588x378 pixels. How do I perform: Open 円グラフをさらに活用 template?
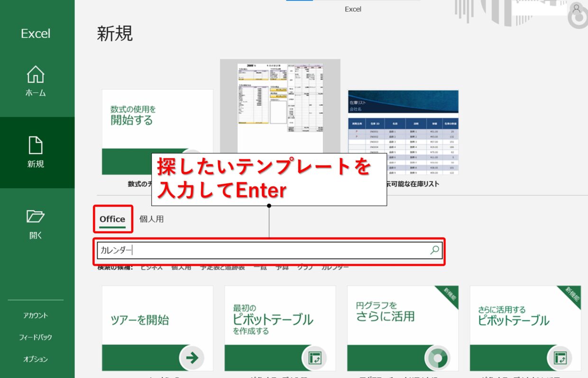click(403, 328)
